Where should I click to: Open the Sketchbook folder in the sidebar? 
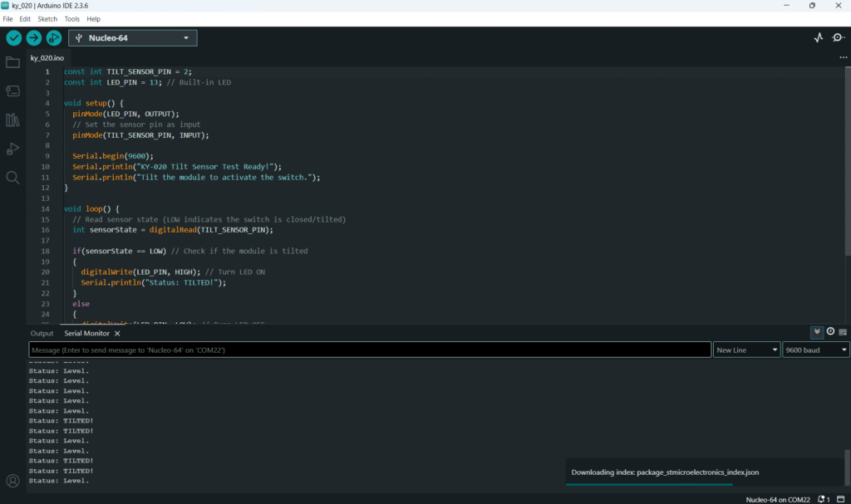point(12,62)
